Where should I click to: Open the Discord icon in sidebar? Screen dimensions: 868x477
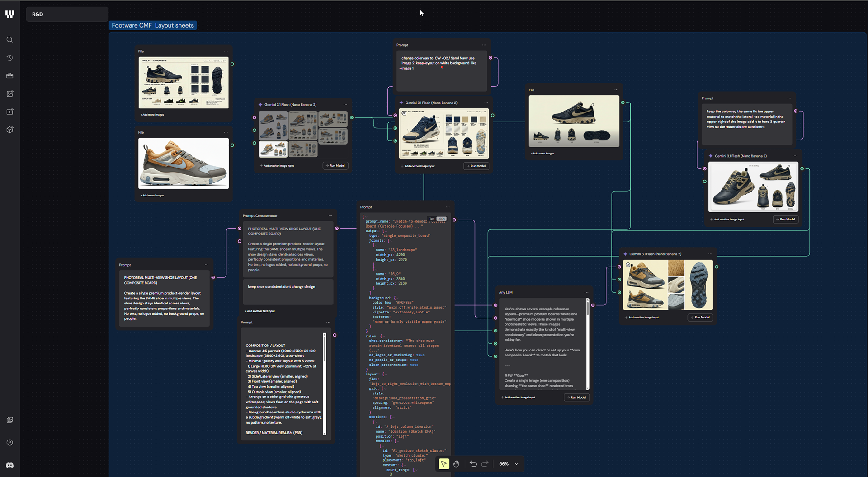point(9,465)
